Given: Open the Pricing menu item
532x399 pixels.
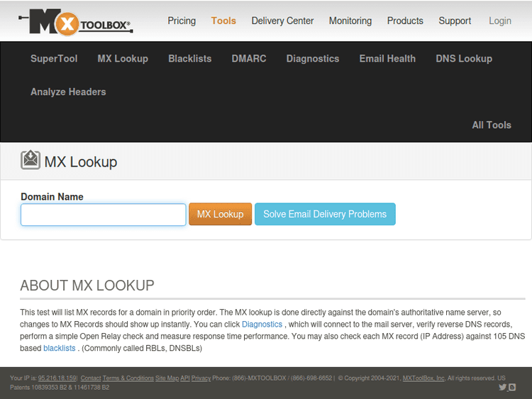Looking at the screenshot, I should [182, 21].
